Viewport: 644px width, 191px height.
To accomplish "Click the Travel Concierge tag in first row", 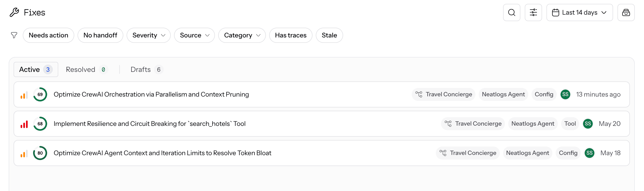I will point(444,94).
